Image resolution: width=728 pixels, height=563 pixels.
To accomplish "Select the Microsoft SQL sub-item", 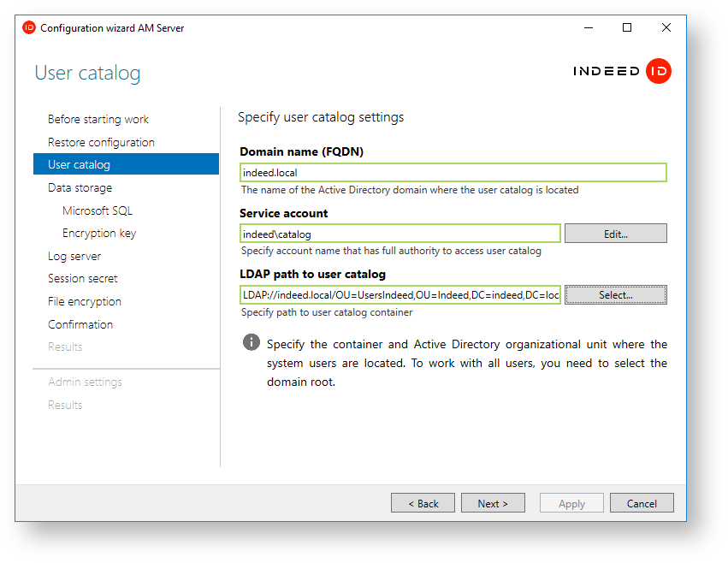I will point(98,210).
